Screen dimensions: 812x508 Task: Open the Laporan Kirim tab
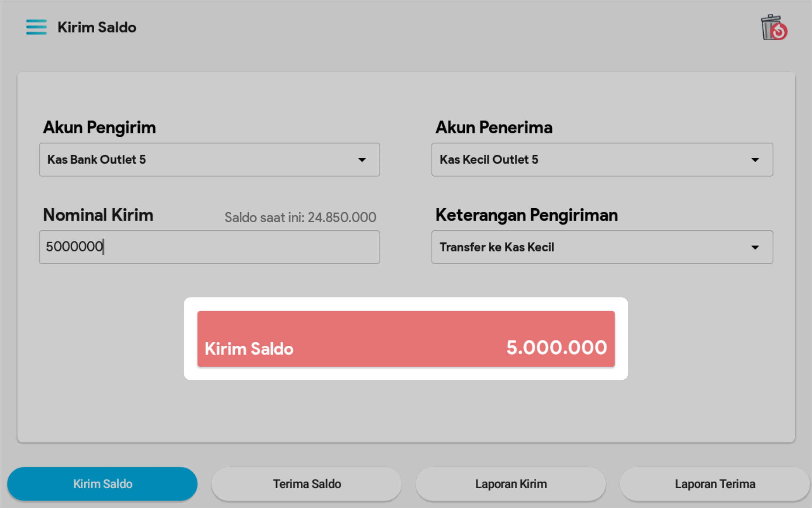[x=511, y=484]
